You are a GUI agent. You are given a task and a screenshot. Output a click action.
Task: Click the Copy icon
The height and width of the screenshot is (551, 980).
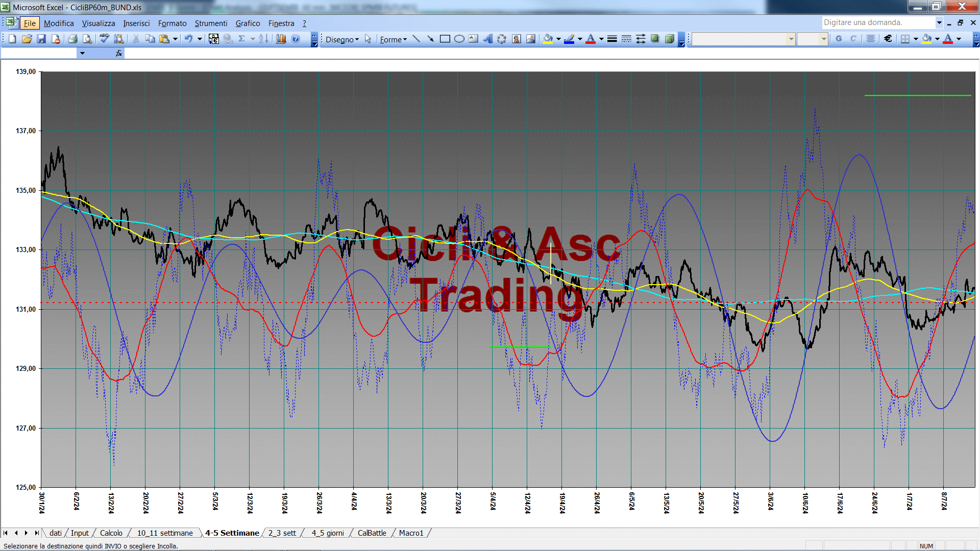click(150, 39)
